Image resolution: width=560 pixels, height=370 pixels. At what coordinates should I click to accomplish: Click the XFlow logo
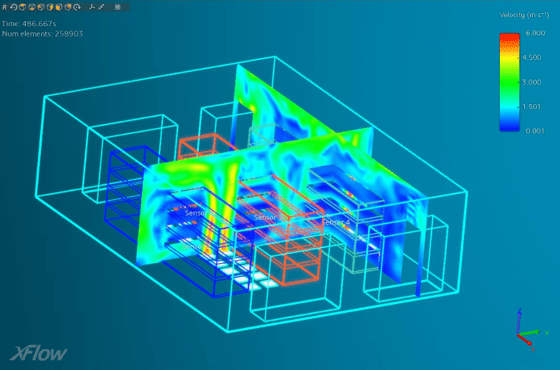38,353
